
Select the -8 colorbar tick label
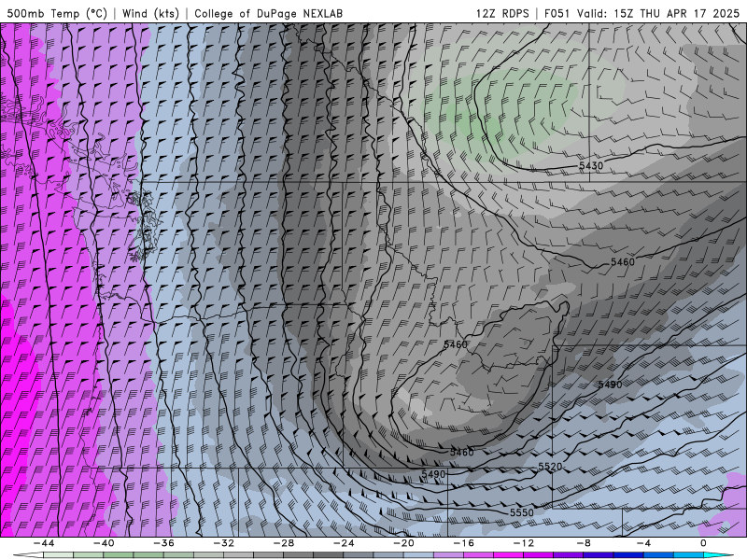tap(584, 543)
